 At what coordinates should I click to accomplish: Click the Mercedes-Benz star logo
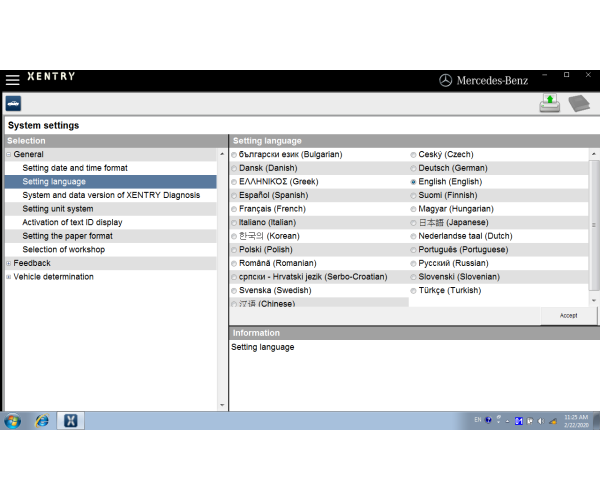445,80
